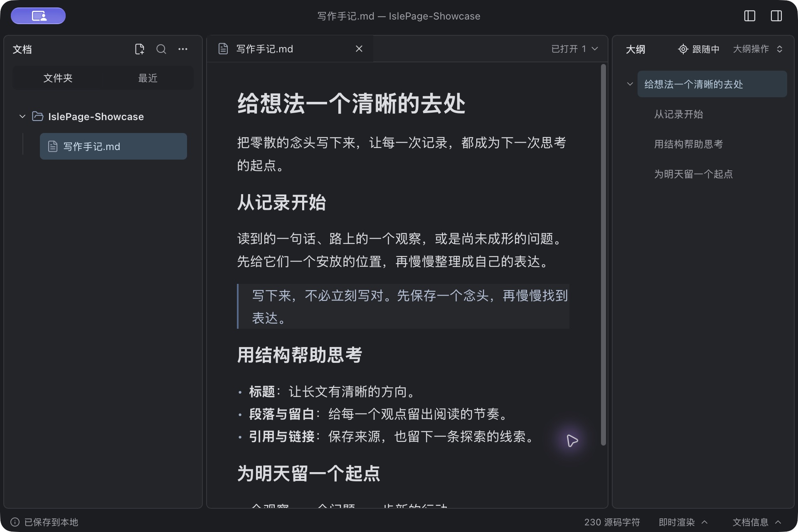Click the 230 源码字符 counter
Image resolution: width=798 pixels, height=532 pixels.
pos(612,522)
